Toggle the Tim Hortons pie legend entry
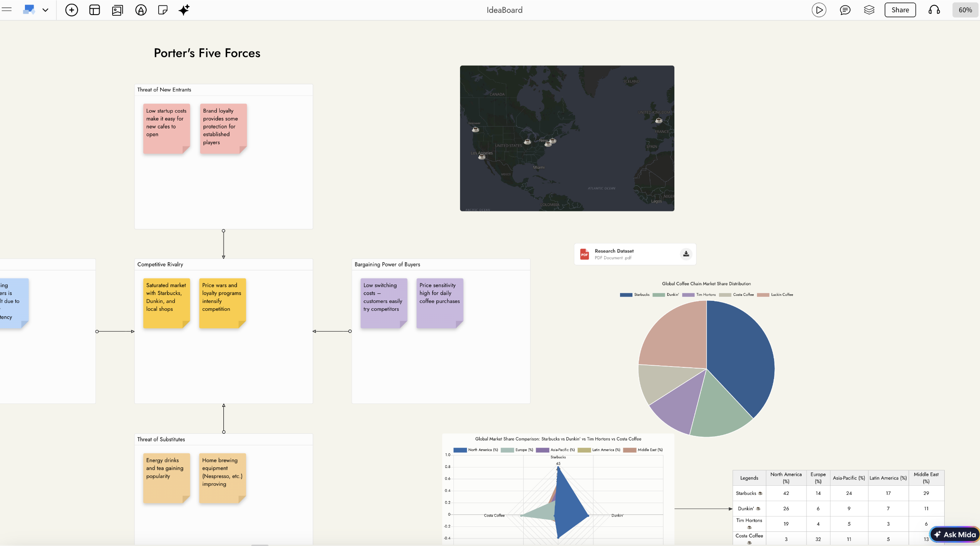Viewport: 980px width, 546px height. [699, 295]
